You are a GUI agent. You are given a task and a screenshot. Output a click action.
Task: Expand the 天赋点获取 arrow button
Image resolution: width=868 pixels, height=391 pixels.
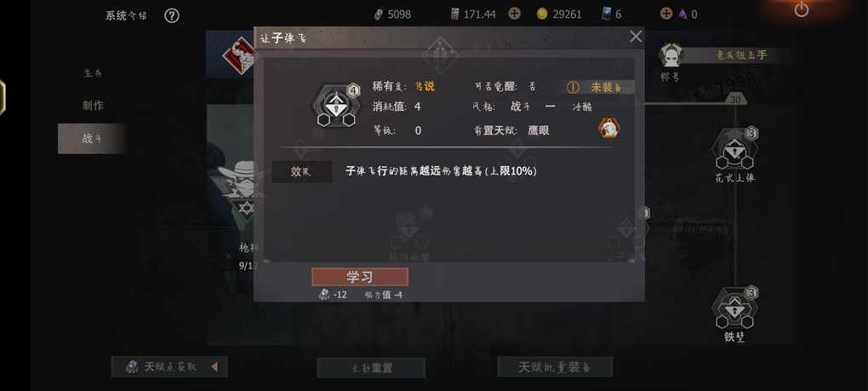[214, 366]
